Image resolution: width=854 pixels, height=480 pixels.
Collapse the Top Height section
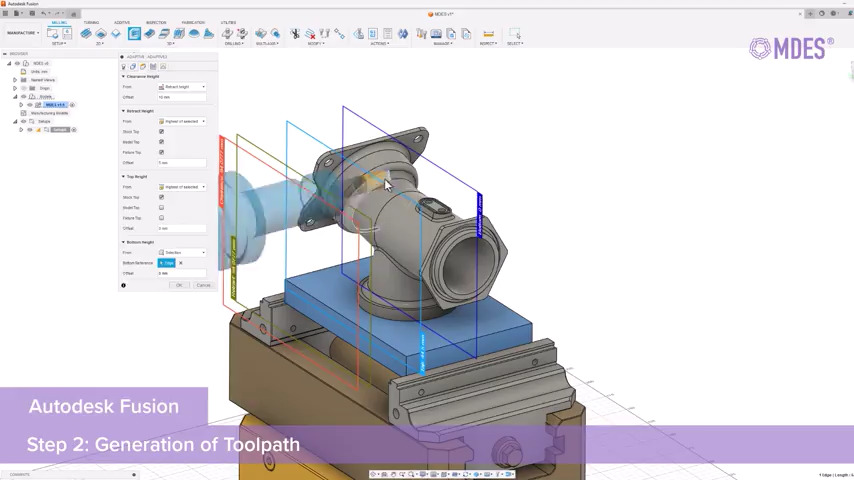click(x=124, y=177)
